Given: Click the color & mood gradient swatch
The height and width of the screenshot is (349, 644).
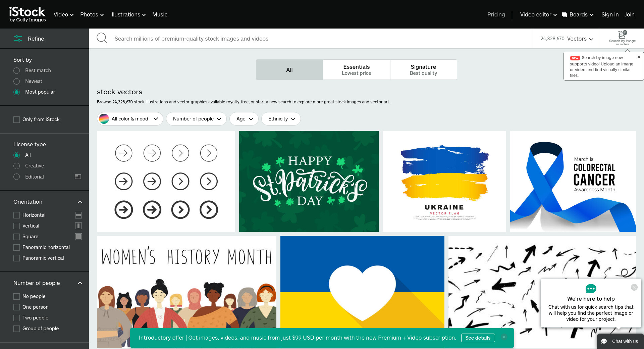Looking at the screenshot, I should pyautogui.click(x=104, y=119).
